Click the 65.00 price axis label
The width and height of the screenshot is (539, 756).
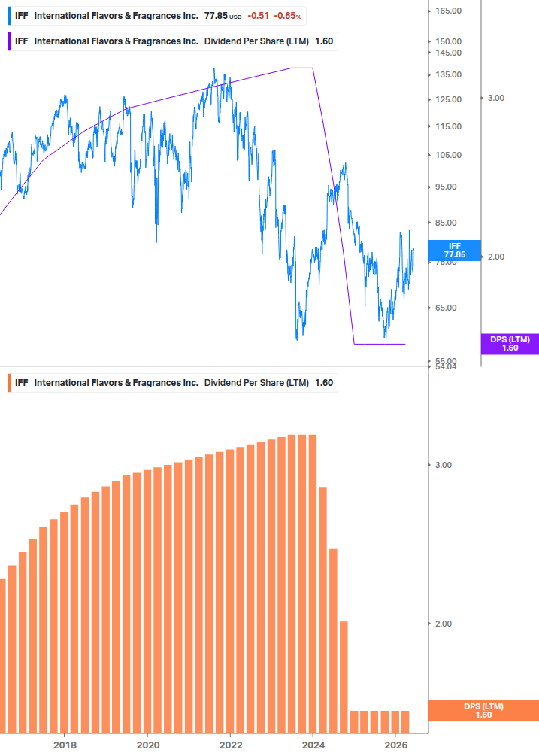tap(446, 308)
